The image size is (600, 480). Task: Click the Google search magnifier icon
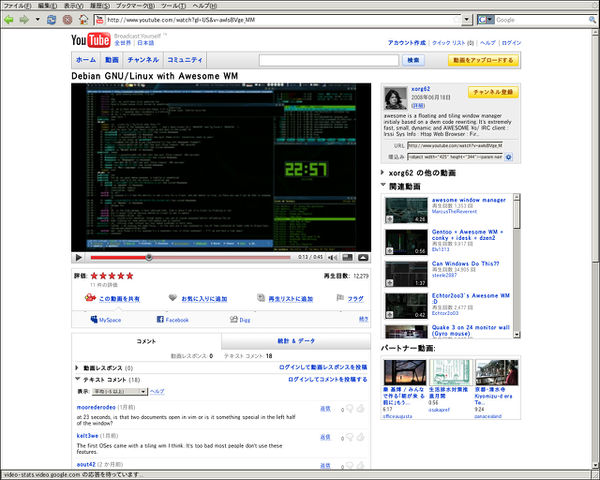click(x=592, y=20)
